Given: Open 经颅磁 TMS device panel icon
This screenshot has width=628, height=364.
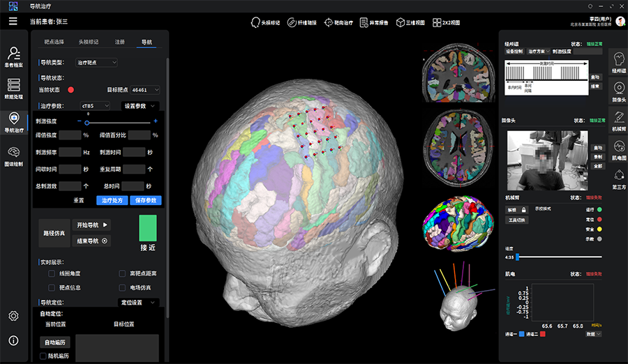Looking at the screenshot, I should tap(619, 63).
